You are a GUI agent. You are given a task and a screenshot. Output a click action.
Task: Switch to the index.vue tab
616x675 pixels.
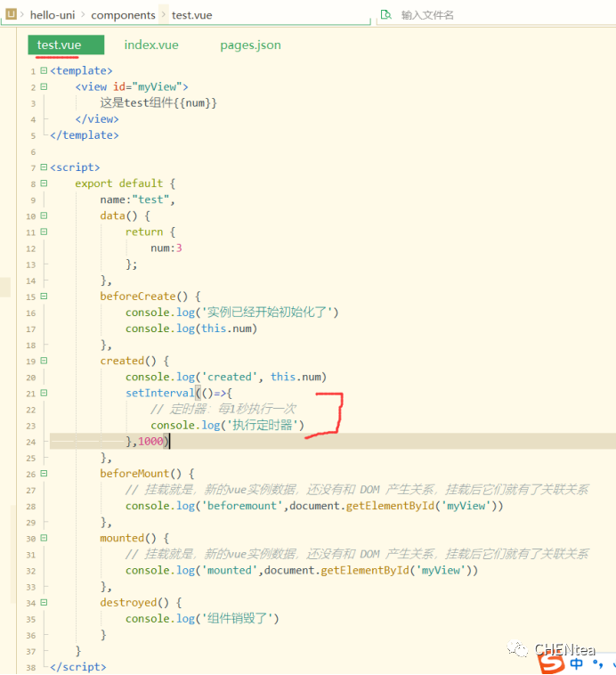(x=151, y=45)
